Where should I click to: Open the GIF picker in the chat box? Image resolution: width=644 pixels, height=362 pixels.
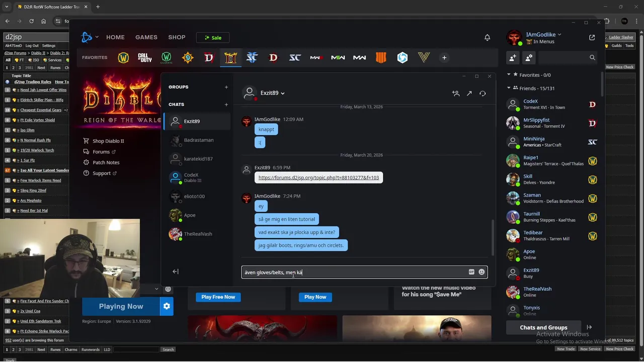click(471, 272)
